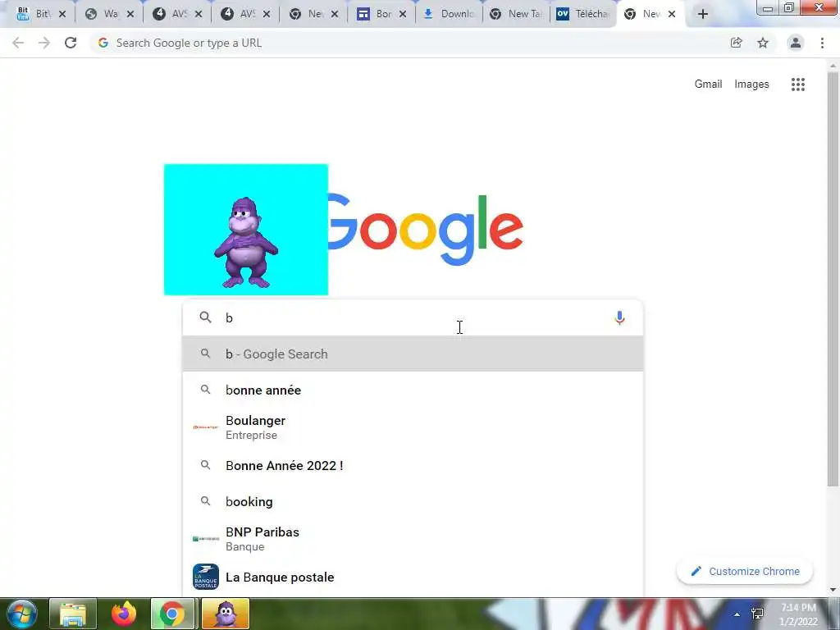
Task: Close the Wa tab
Action: 130,14
